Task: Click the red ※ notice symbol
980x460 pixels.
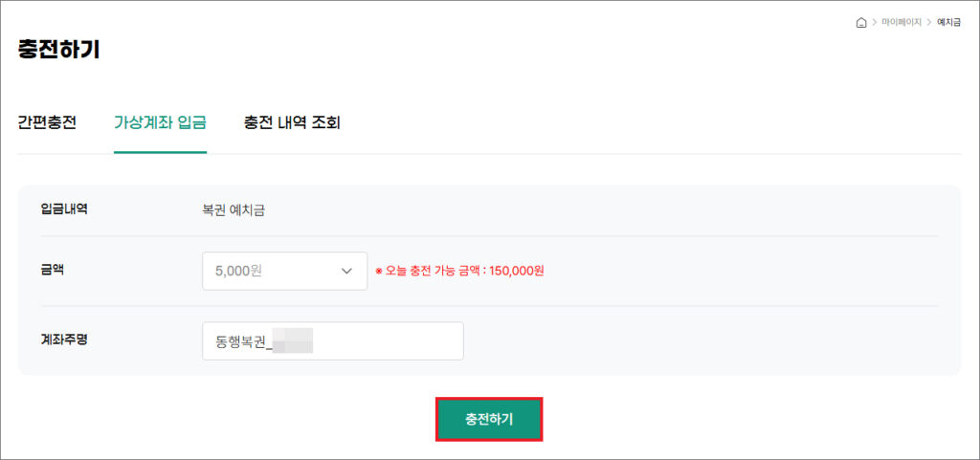Action: pos(379,272)
